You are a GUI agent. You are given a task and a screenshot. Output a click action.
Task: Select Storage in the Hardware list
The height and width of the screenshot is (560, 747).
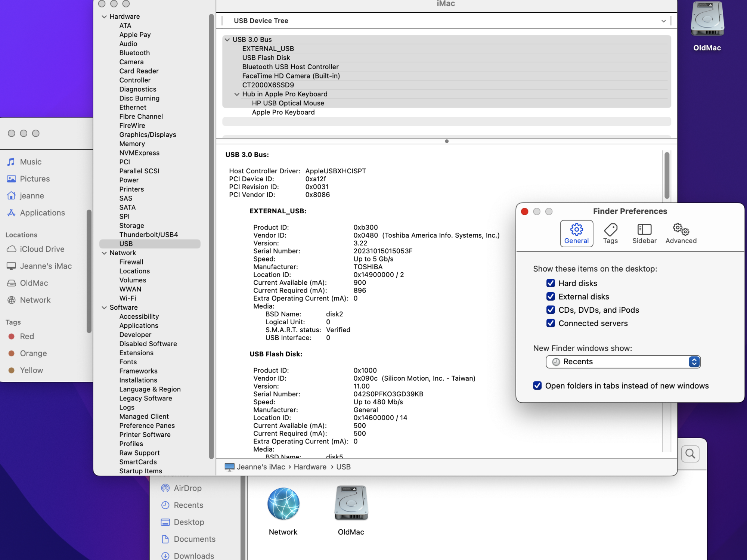pyautogui.click(x=131, y=226)
